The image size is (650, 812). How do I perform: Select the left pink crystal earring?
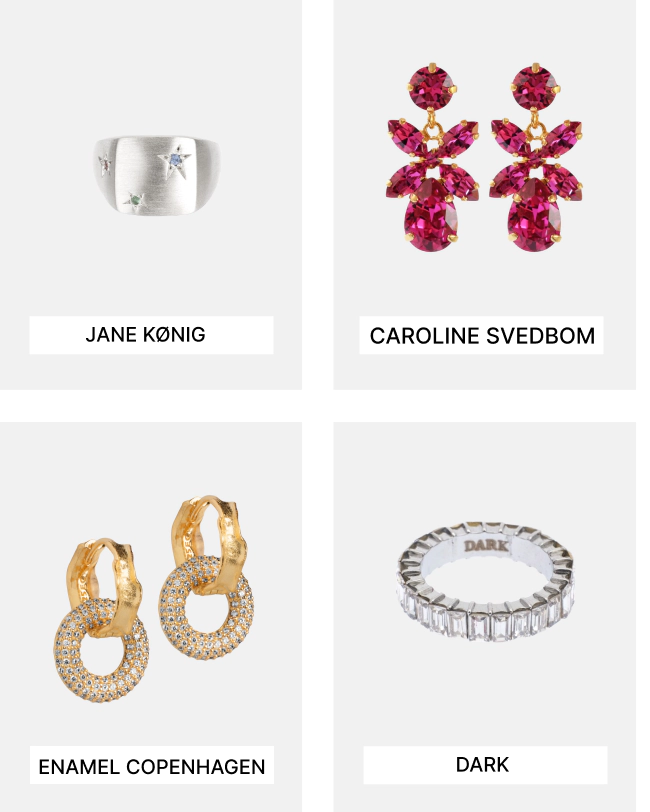click(x=432, y=157)
